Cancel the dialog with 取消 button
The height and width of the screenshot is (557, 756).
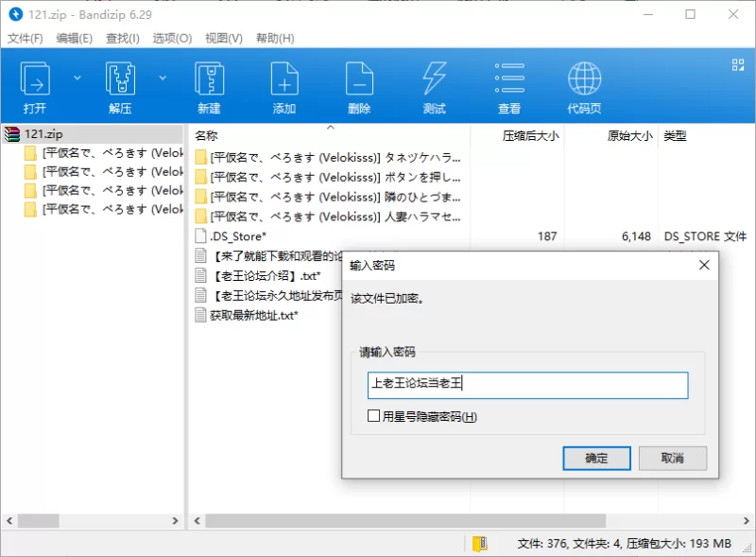[x=673, y=458]
